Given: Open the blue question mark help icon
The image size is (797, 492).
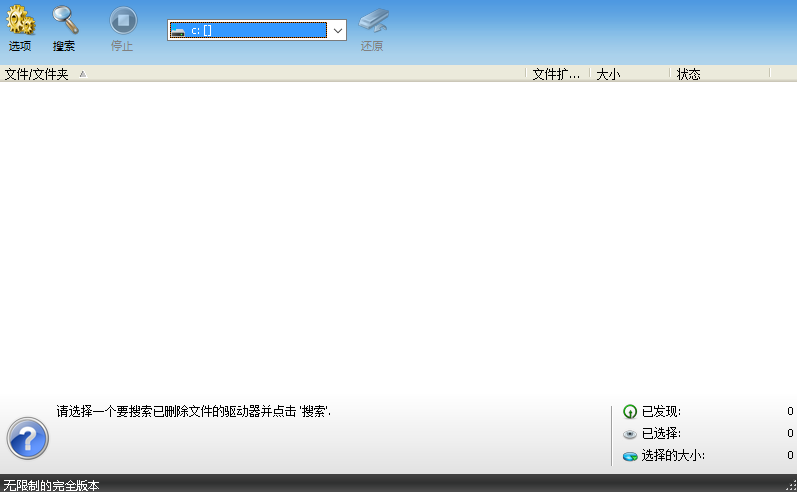Looking at the screenshot, I should [x=27, y=438].
